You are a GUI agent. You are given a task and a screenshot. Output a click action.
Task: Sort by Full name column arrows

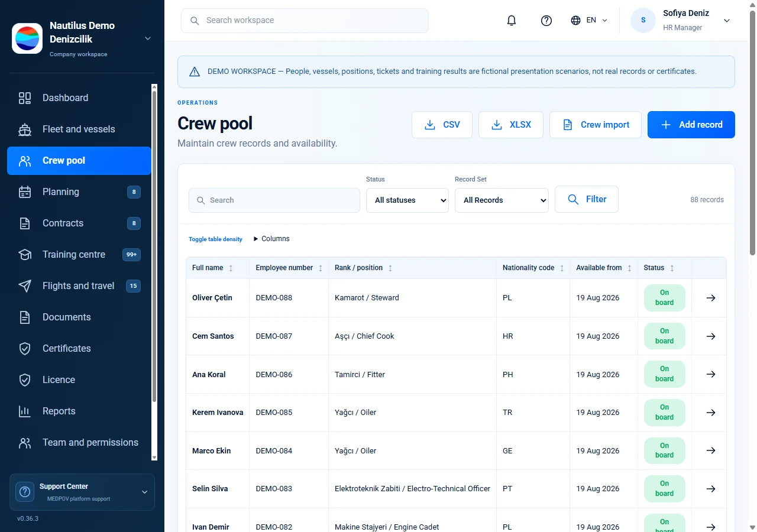pyautogui.click(x=231, y=268)
